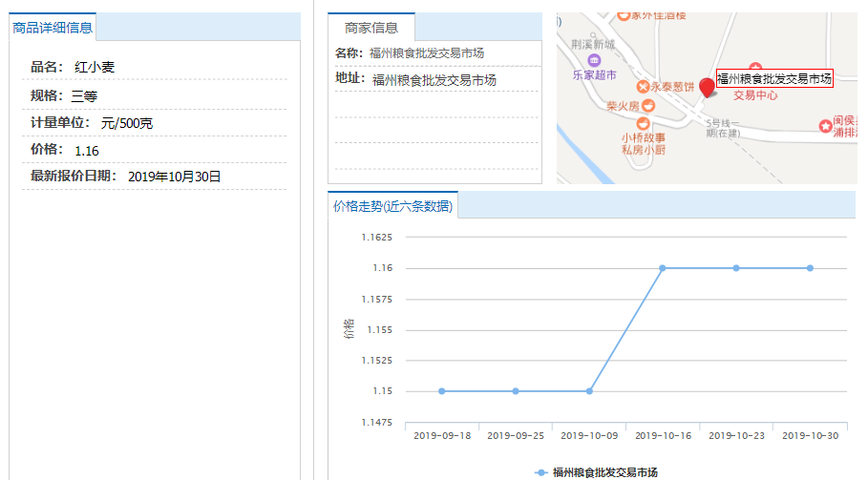Click the x-axis label 2019-09-18
Screen dimensions: 868x480
coord(442,436)
